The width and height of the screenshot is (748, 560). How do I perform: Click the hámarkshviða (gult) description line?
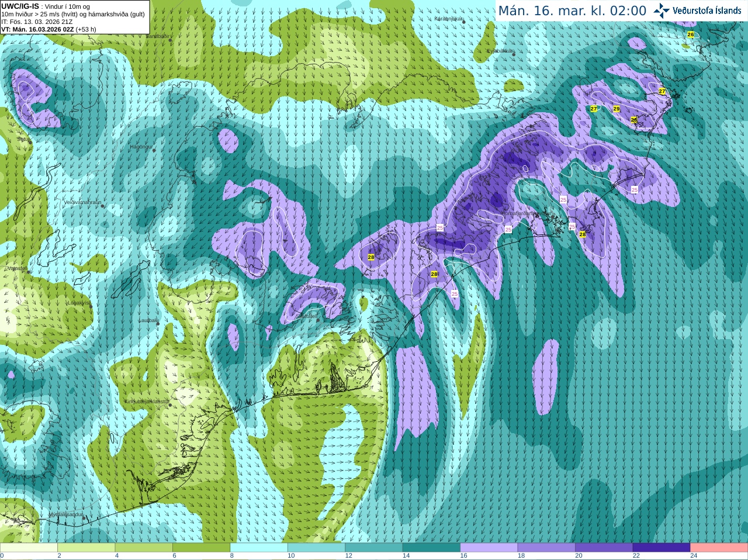click(73, 14)
